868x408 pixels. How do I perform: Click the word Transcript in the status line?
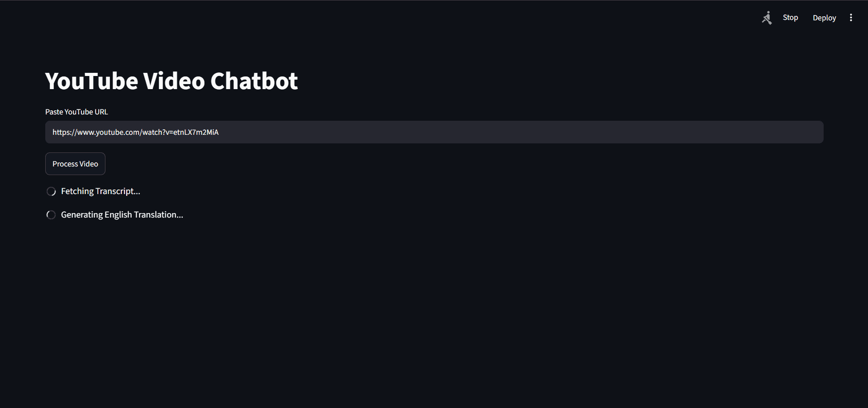pos(118,191)
